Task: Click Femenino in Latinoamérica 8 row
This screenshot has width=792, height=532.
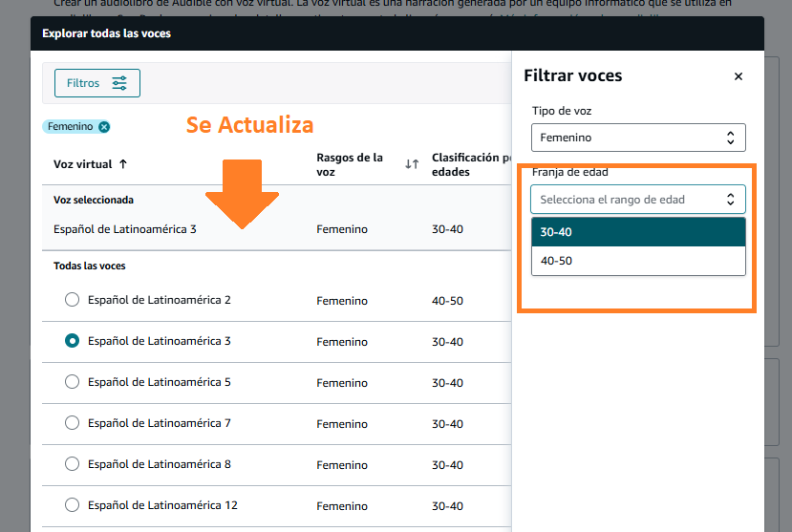Action: point(342,465)
